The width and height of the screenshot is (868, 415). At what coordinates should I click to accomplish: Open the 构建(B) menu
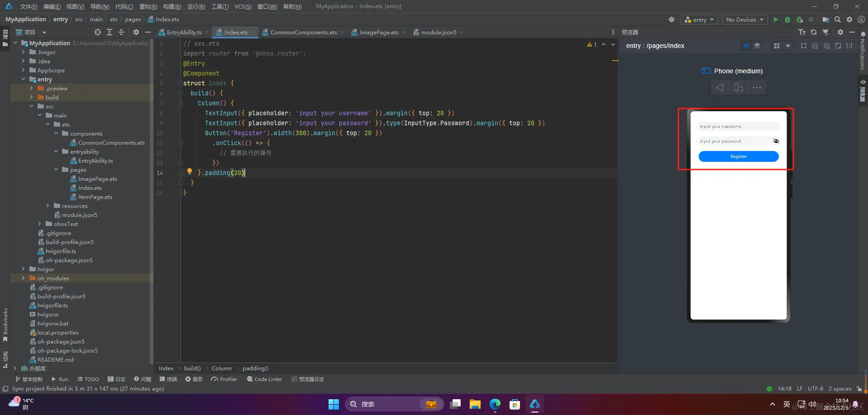172,6
